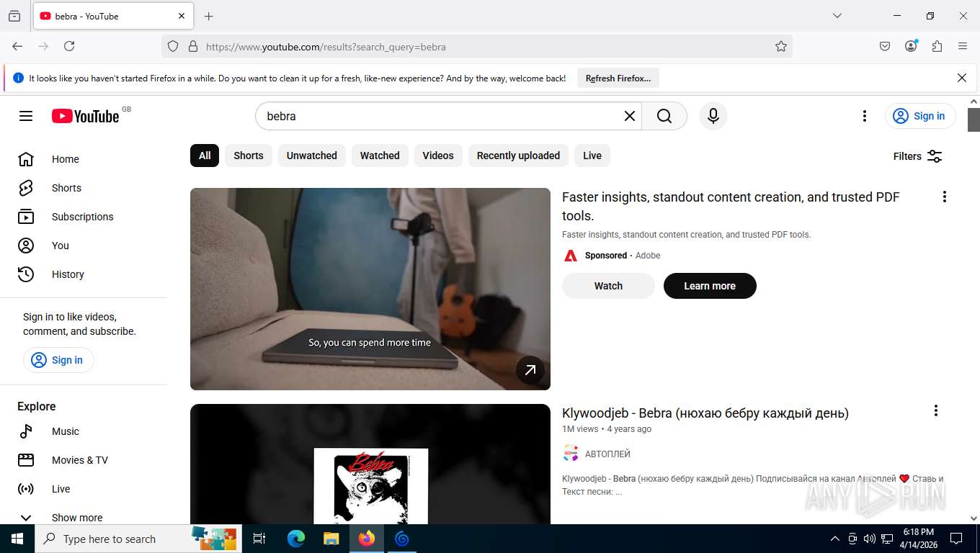The width and height of the screenshot is (980, 553).
Task: Click the taskbar volume icon
Action: pyautogui.click(x=870, y=539)
